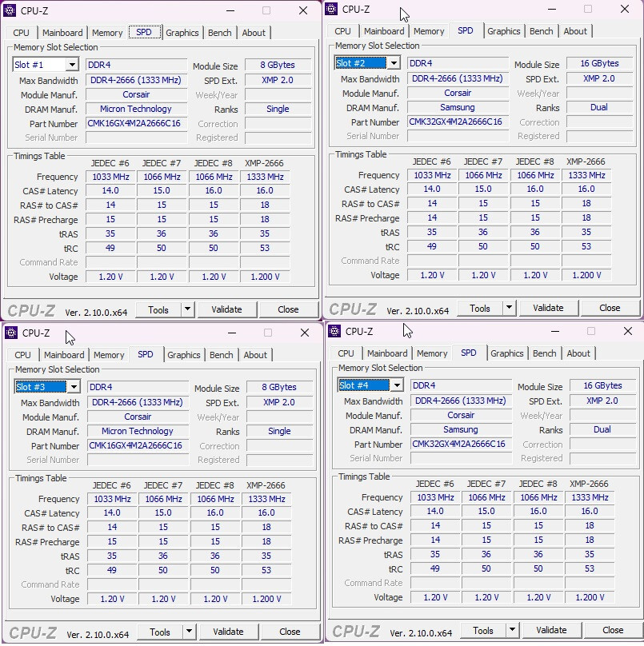Open Memory tab in Slot #3 window
644x646 pixels.
(109, 355)
